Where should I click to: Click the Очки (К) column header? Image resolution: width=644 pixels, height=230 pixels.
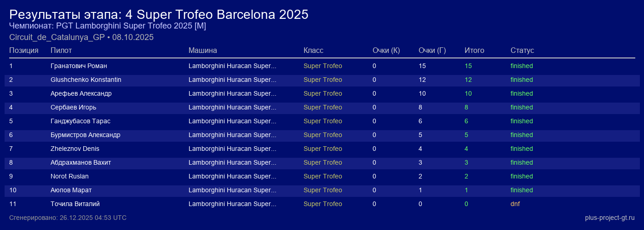click(386, 50)
